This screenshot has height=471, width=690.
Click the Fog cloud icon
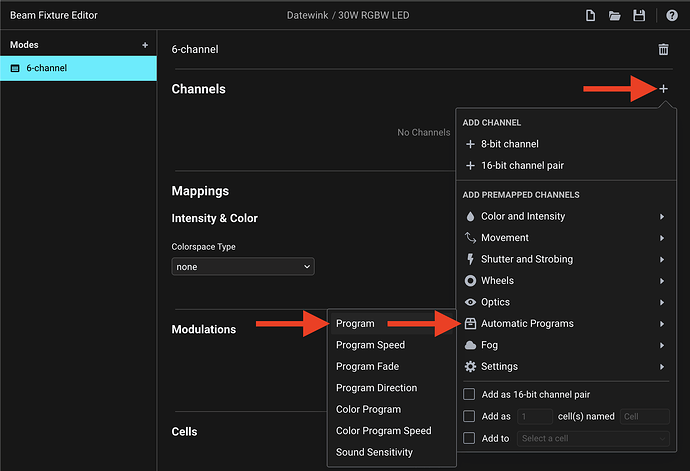point(470,345)
